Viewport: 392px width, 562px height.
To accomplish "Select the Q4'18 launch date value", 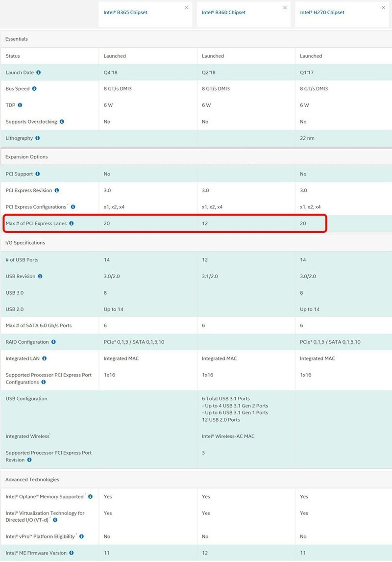I will coord(111,73).
